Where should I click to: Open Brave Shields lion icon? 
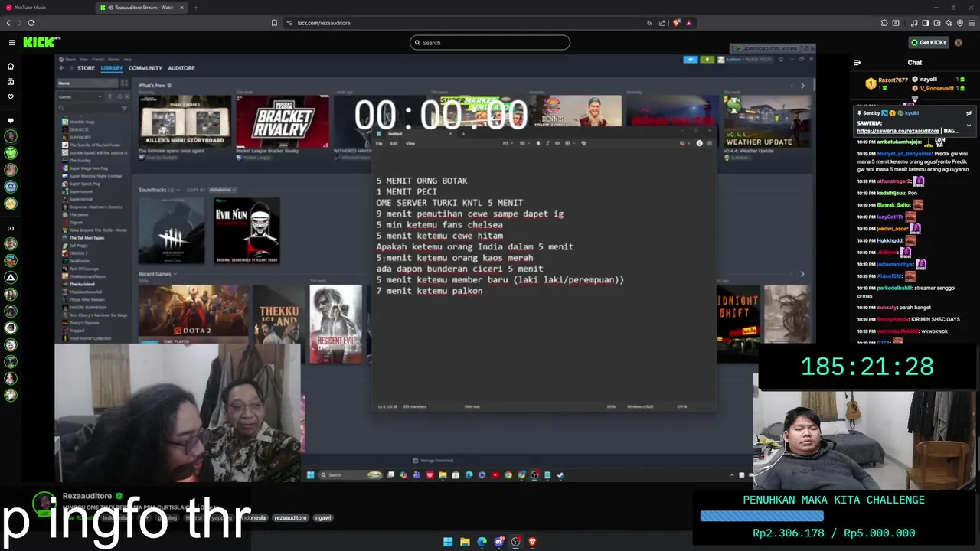[x=676, y=23]
